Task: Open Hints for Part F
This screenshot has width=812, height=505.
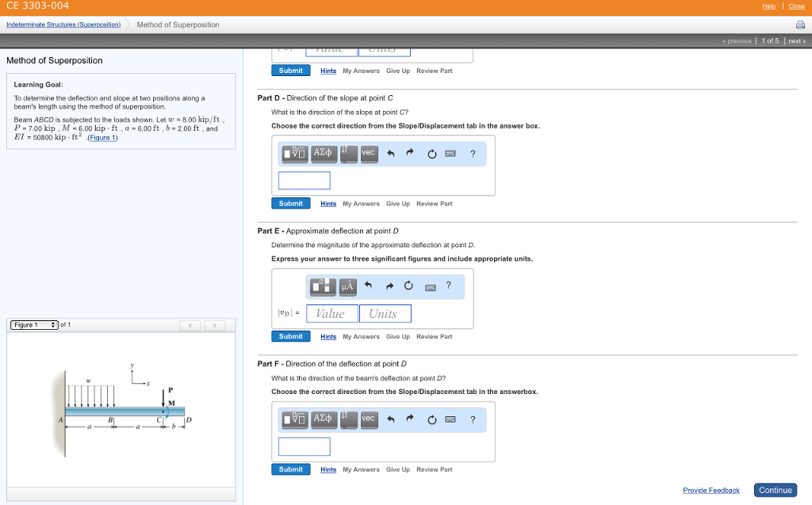Action: click(328, 470)
